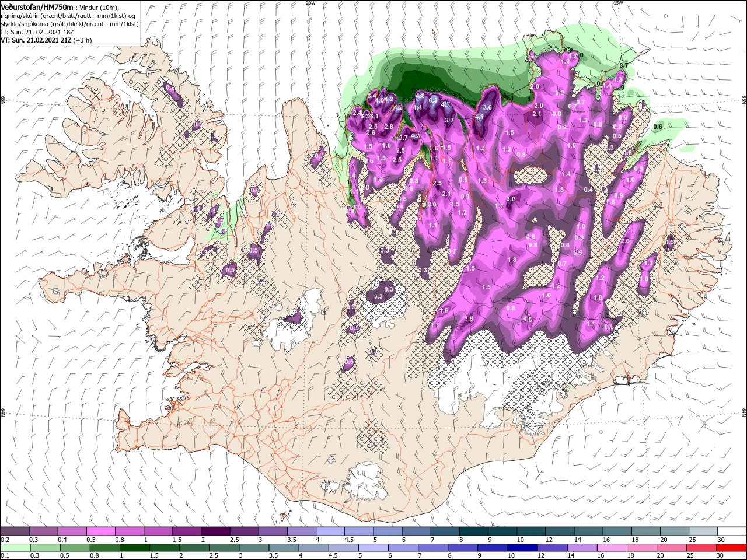Click the 3.6 precipitation value on the map
This screenshot has width=747, height=560.
click(487, 107)
